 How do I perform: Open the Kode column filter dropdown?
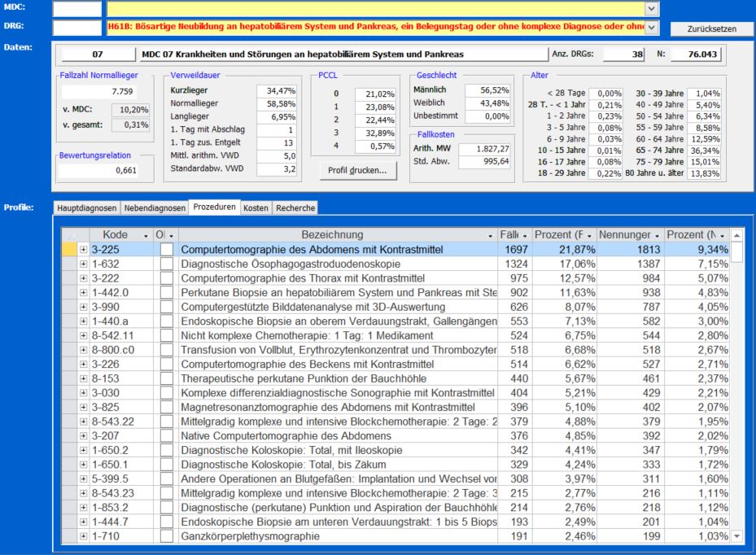pyautogui.click(x=146, y=235)
